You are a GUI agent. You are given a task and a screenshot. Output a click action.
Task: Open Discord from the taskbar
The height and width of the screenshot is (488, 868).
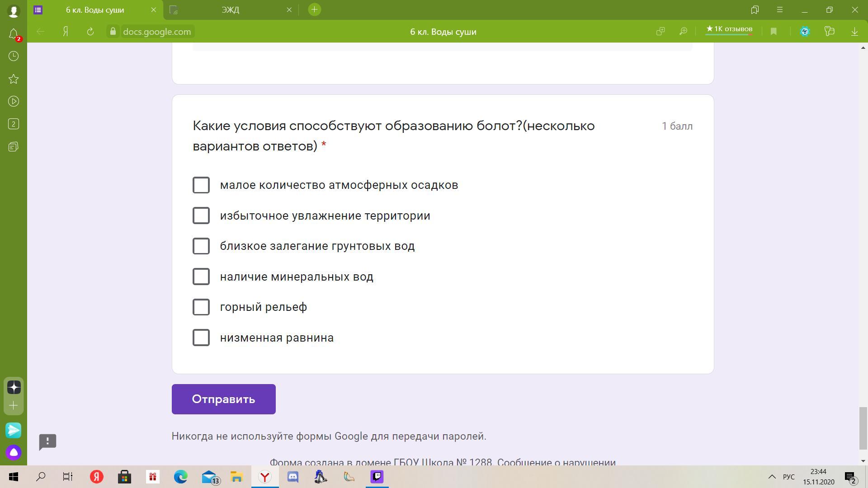click(292, 477)
